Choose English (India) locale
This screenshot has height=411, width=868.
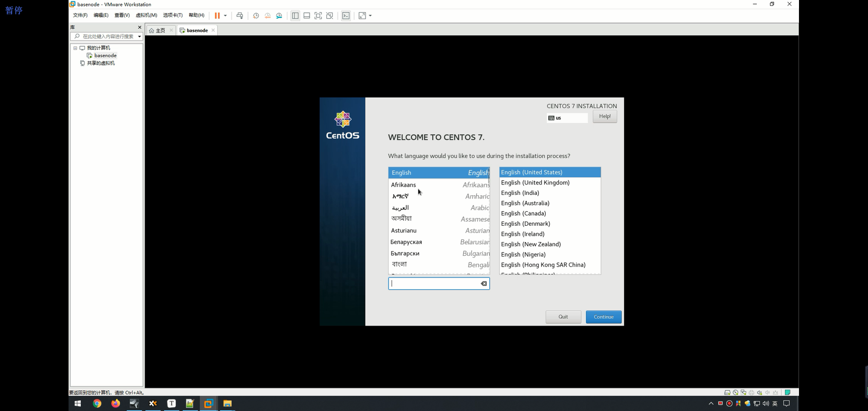550,193
